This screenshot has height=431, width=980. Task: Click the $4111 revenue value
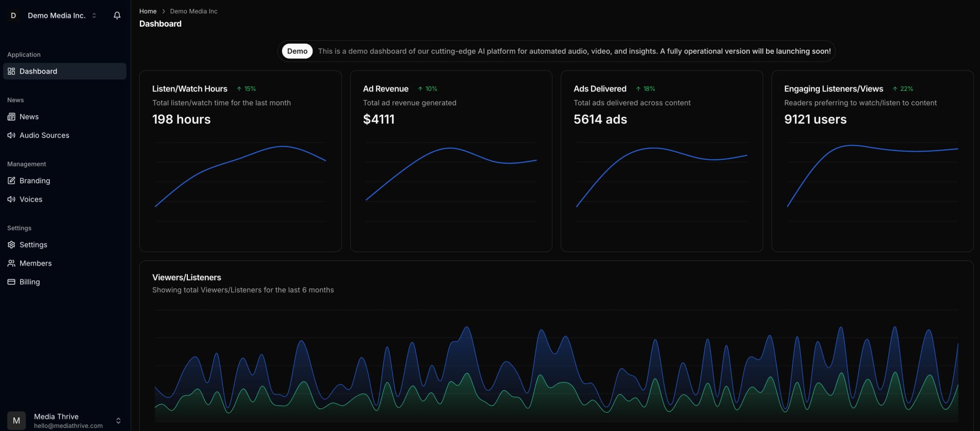tap(379, 119)
